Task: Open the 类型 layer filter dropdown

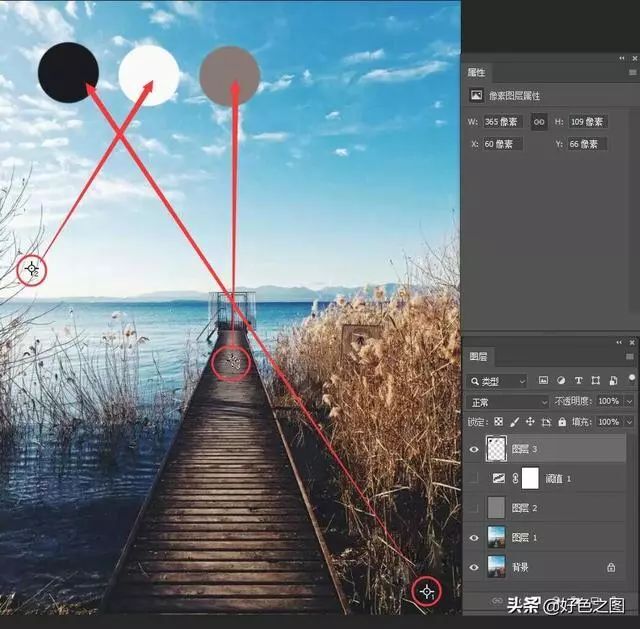Action: click(497, 381)
